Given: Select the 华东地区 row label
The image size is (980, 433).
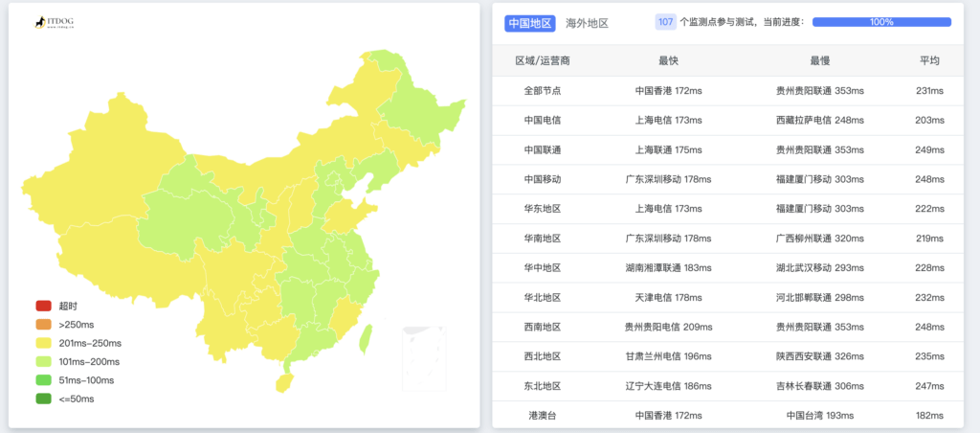Looking at the screenshot, I should [x=543, y=209].
